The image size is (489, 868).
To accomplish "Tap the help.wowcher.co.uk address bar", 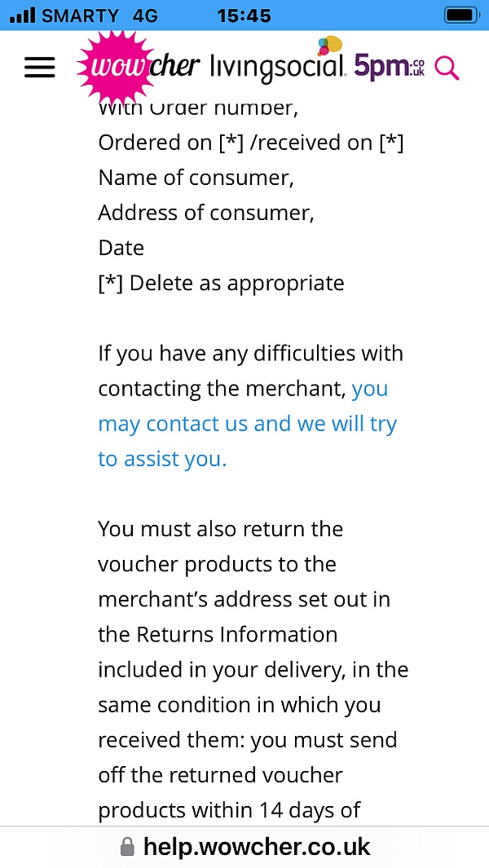I will (244, 847).
